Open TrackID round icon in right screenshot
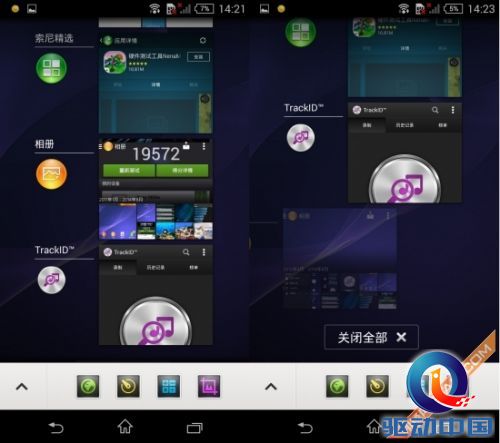The width and height of the screenshot is (500, 443). [x=301, y=138]
